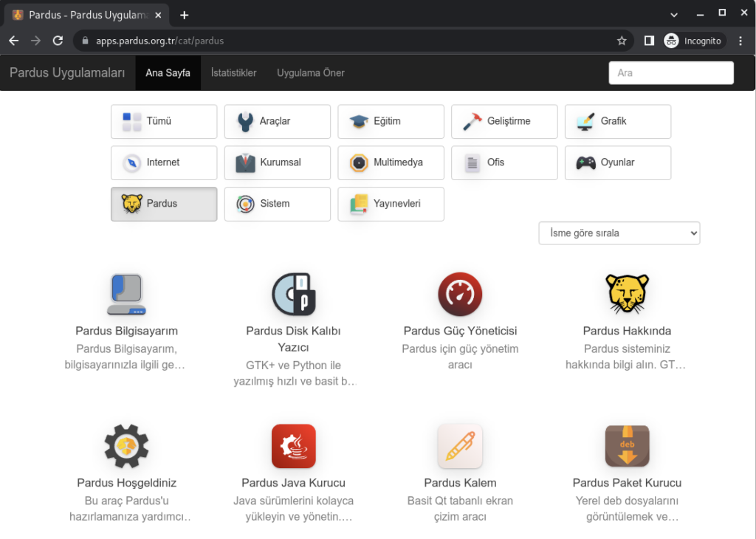Image resolution: width=756 pixels, height=539 pixels.
Task: Open the Pardus Bilgisayarım app icon
Action: [126, 294]
